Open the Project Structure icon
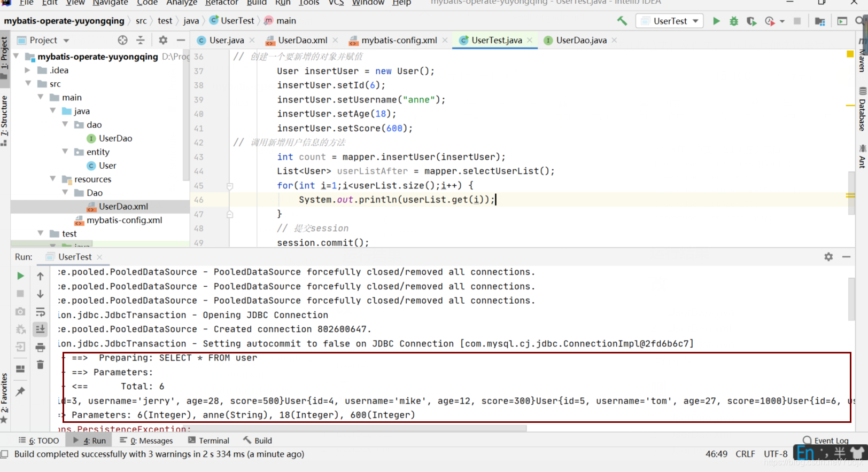This screenshot has width=868, height=472. [x=820, y=21]
